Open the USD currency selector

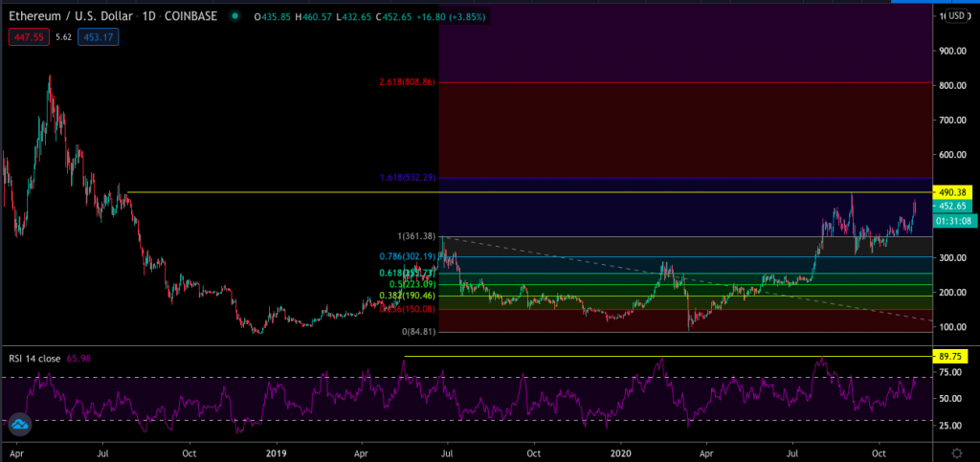[x=956, y=16]
